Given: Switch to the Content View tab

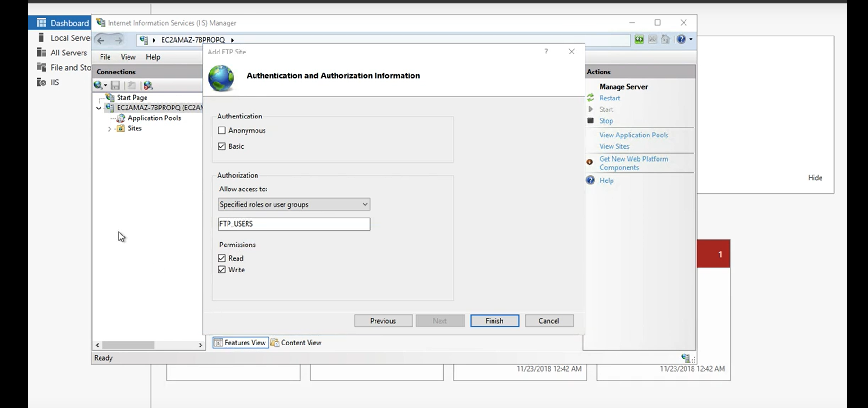Looking at the screenshot, I should pyautogui.click(x=296, y=343).
